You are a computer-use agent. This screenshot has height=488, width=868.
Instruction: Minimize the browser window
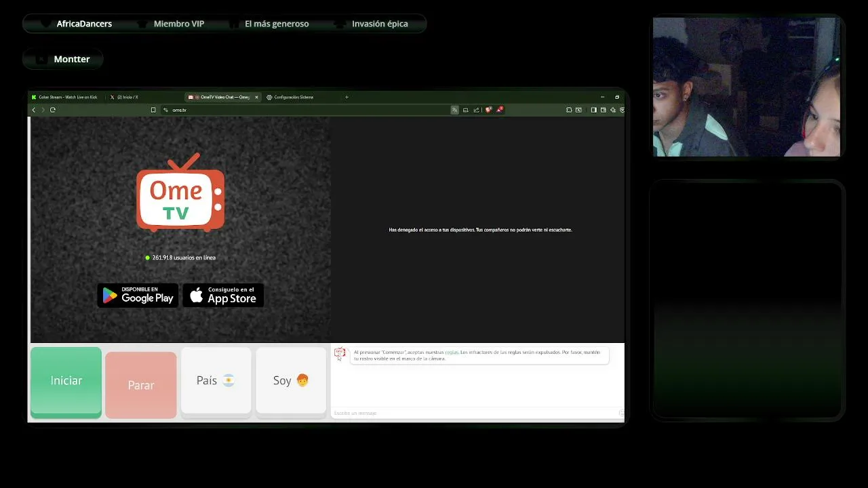[x=602, y=97]
